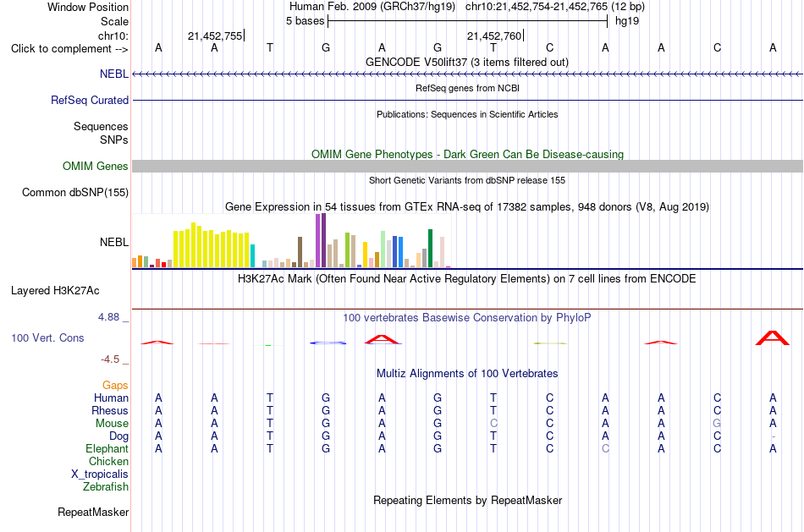Click the NEBL GTEx expression label
Image resolution: width=804 pixels, height=532 pixels.
(x=114, y=242)
